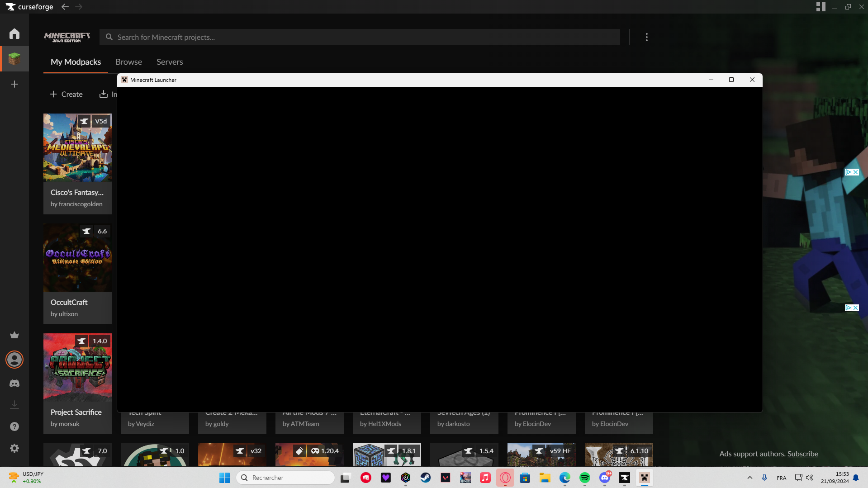Open the help question mark icon
868x488 pixels.
14,426
